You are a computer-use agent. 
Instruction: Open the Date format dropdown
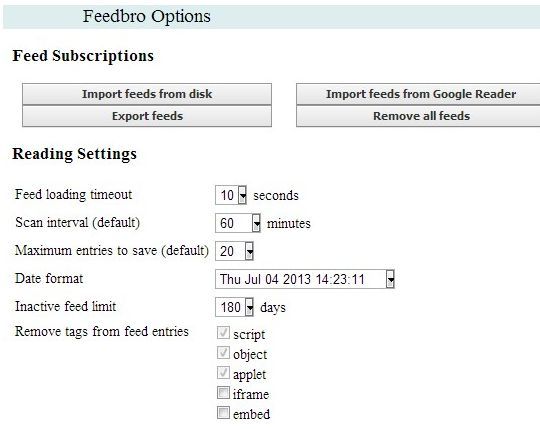pyautogui.click(x=305, y=279)
